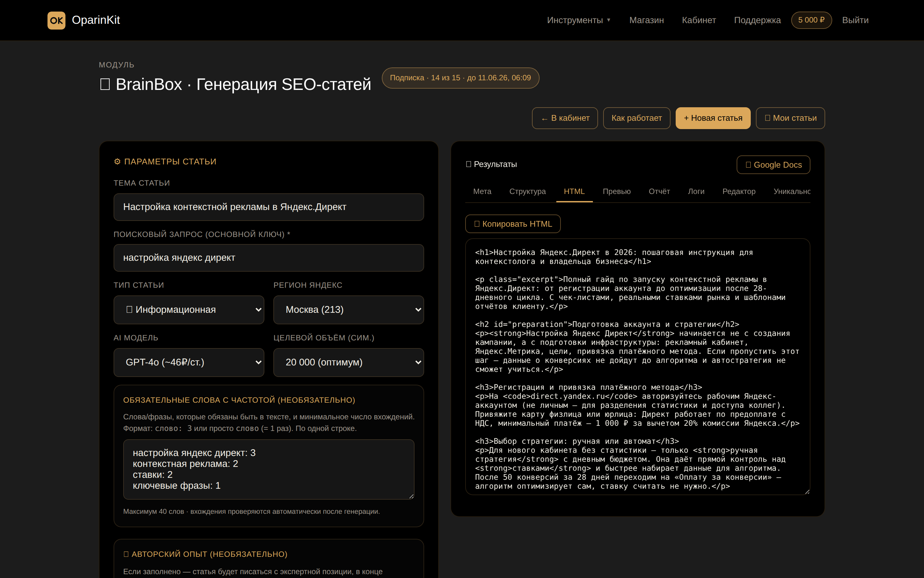Open the Превью tab
Viewport: 924px width, 578px height.
click(x=617, y=191)
